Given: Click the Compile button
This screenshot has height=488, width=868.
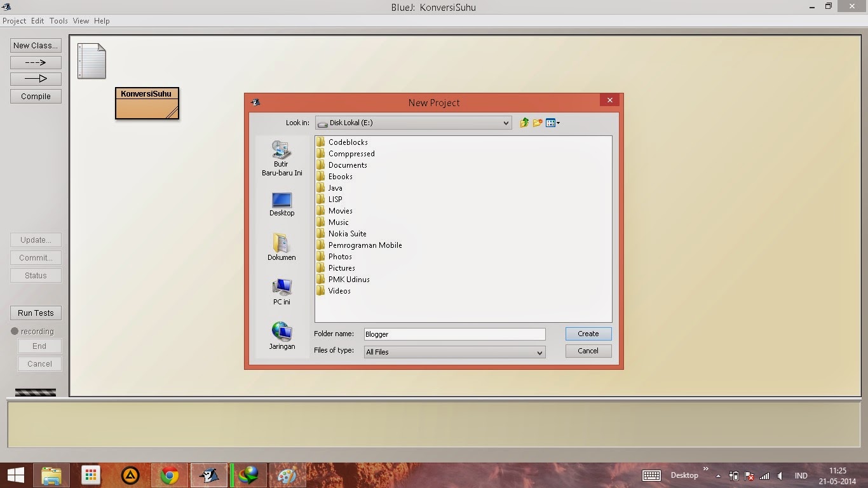Looking at the screenshot, I should pos(36,97).
